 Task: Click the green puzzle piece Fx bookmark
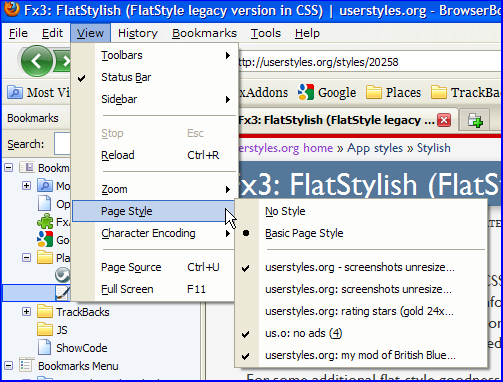coord(45,222)
